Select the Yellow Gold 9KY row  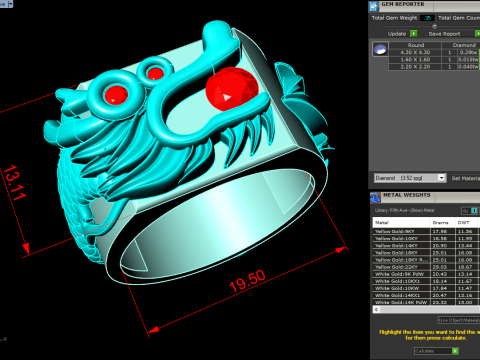click(425, 231)
